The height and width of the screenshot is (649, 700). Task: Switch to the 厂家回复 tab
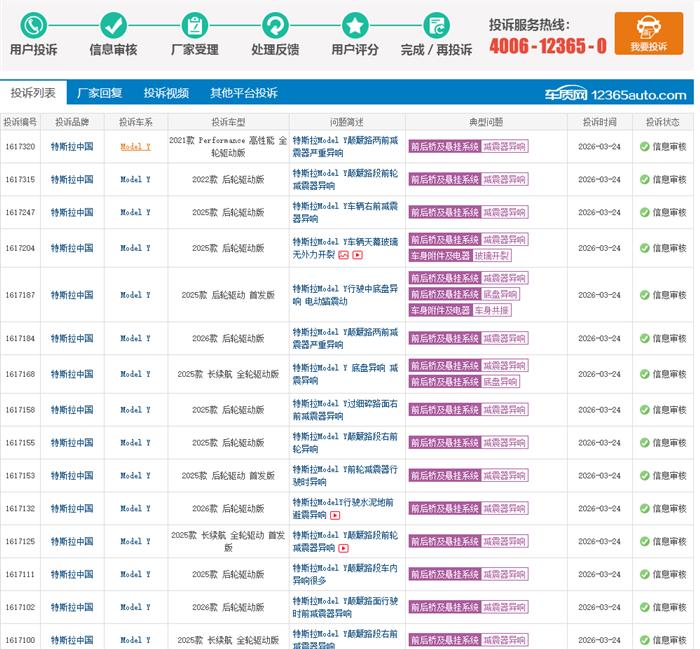[100, 93]
